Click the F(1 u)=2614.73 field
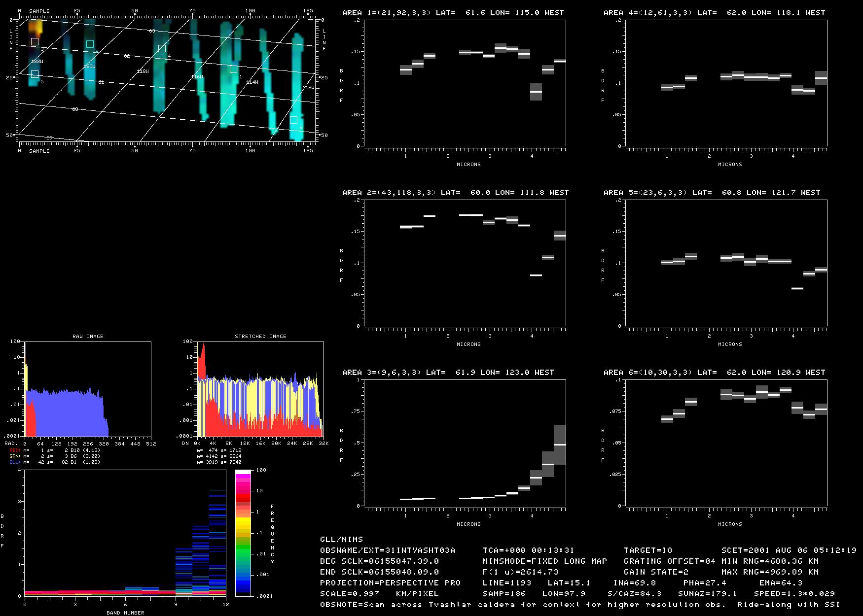The width and height of the screenshot is (863, 616). click(x=521, y=572)
